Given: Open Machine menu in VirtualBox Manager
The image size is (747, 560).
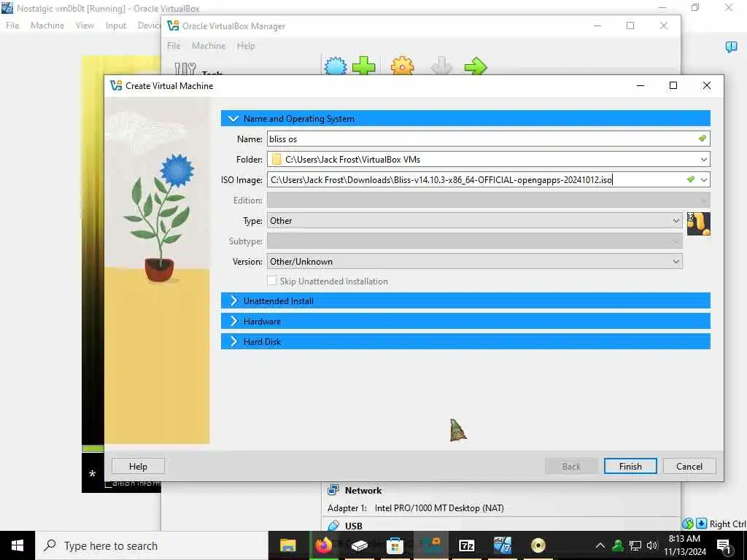Looking at the screenshot, I should pyautogui.click(x=209, y=46).
